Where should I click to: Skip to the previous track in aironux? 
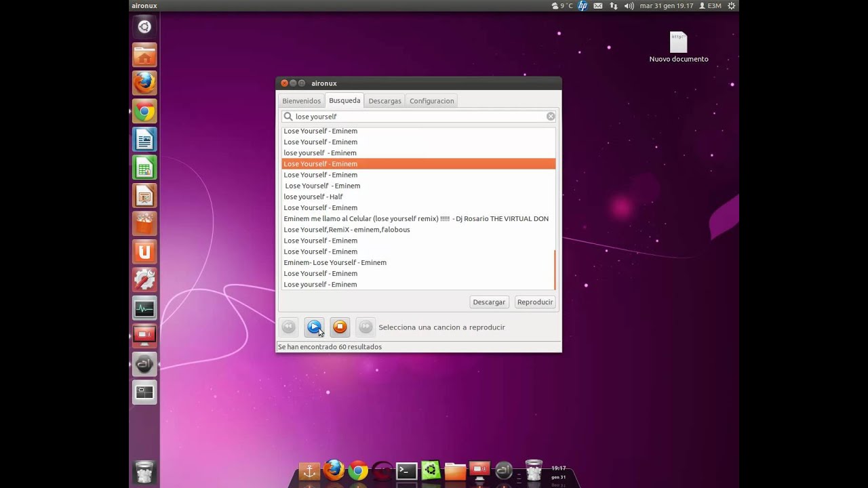pos(288,327)
